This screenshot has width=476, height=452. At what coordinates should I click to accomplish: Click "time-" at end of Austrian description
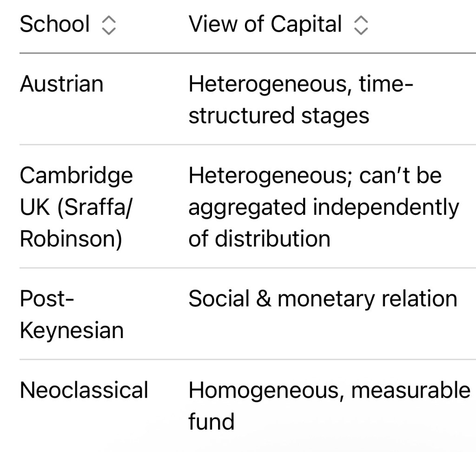pos(386,85)
